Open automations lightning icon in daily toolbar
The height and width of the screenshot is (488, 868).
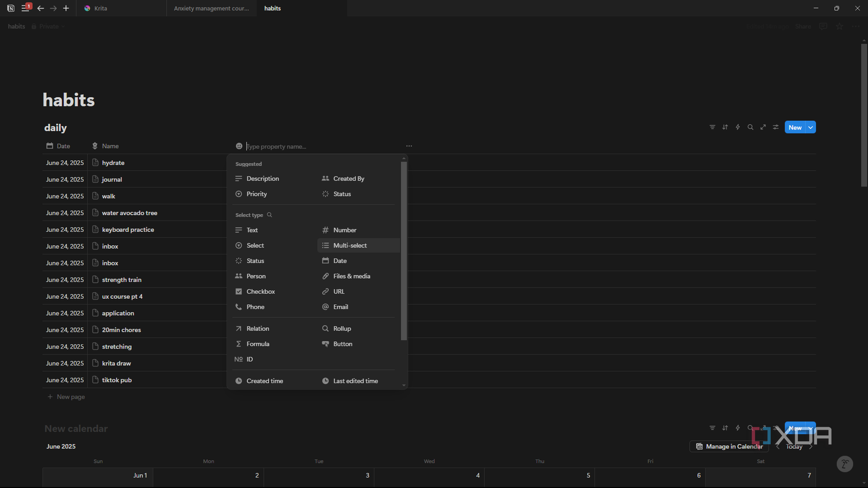tap(738, 127)
